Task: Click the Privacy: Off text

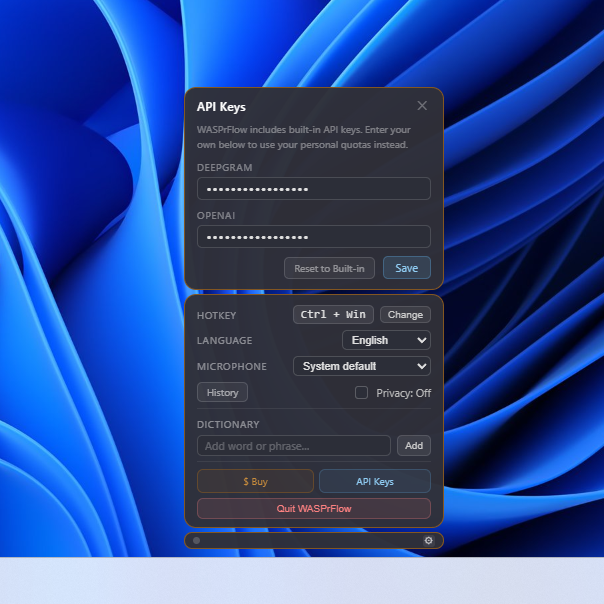Action: pos(404,393)
